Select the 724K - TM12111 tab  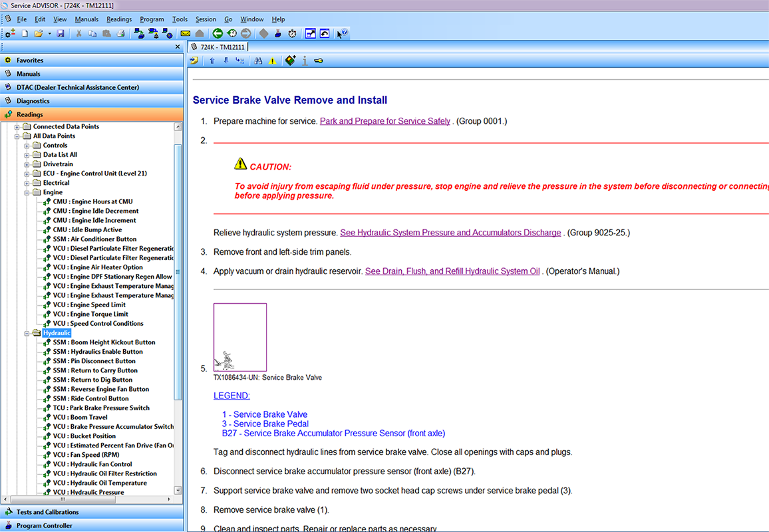pyautogui.click(x=218, y=47)
